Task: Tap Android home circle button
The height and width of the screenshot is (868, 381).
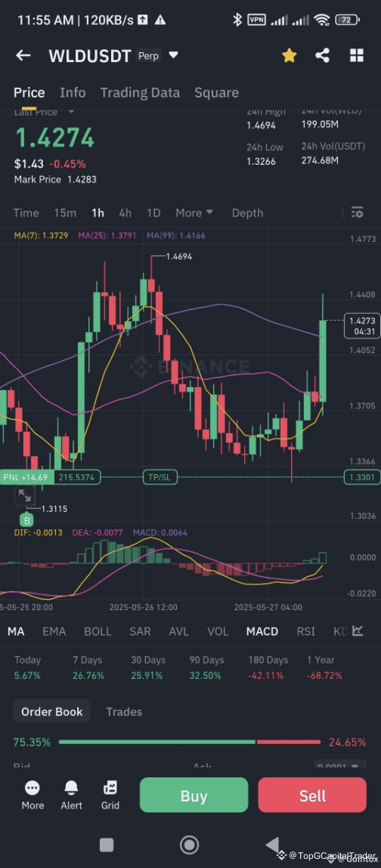Action: click(x=190, y=845)
